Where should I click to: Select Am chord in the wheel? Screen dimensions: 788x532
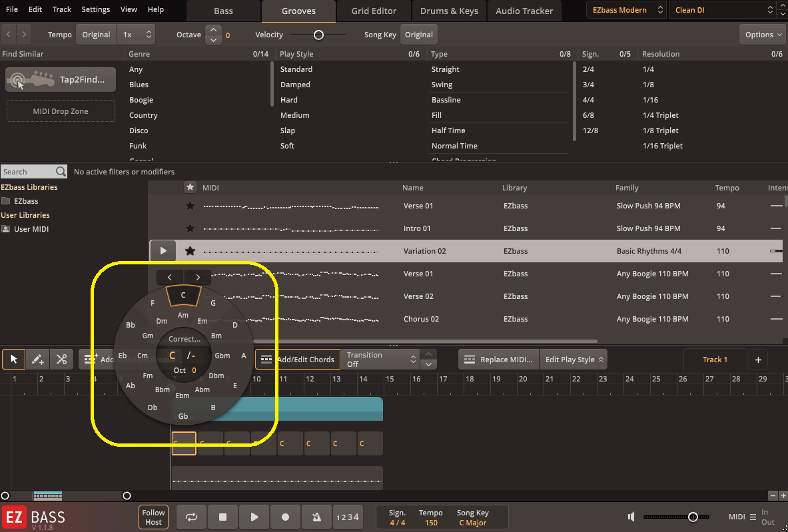[183, 315]
